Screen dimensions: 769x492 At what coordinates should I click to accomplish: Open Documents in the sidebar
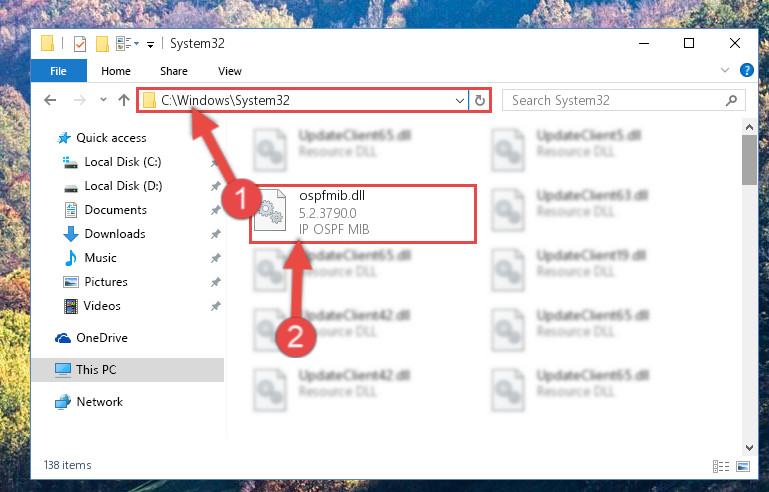pos(105,210)
